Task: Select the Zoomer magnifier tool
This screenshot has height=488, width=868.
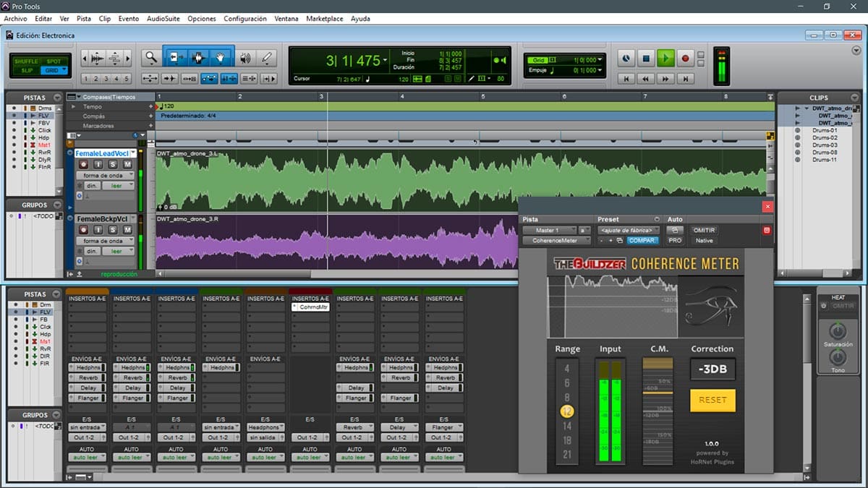Action: [x=150, y=58]
